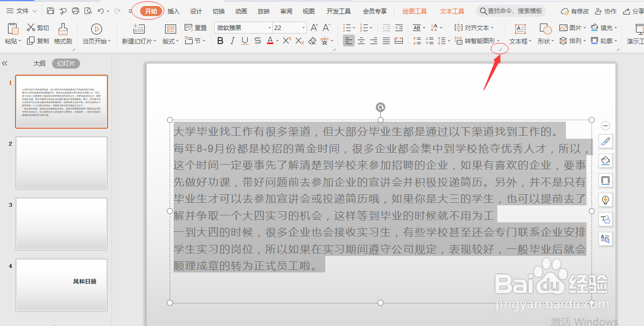Viewport: 644px width, 326px height.
Task: Click the distributed alignment icon
Action: [399, 41]
